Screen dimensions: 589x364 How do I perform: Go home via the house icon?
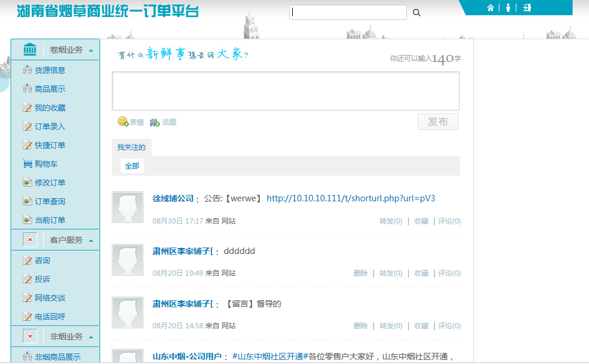(x=490, y=8)
